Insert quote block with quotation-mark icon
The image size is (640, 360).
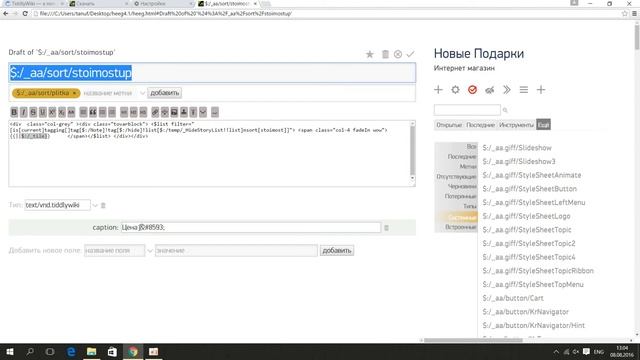pos(93,112)
